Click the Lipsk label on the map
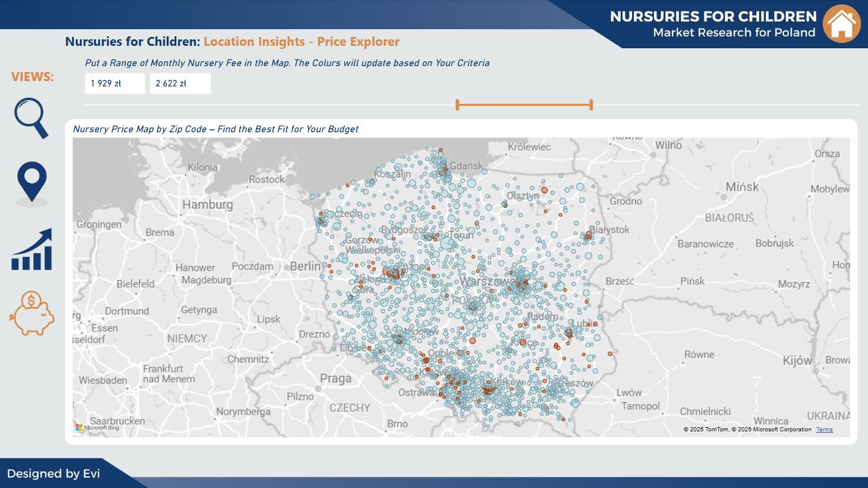Viewport: 868px width, 488px height. [x=268, y=319]
